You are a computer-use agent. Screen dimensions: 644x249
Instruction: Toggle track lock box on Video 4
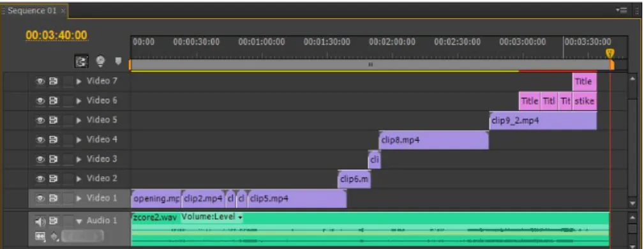pos(68,140)
